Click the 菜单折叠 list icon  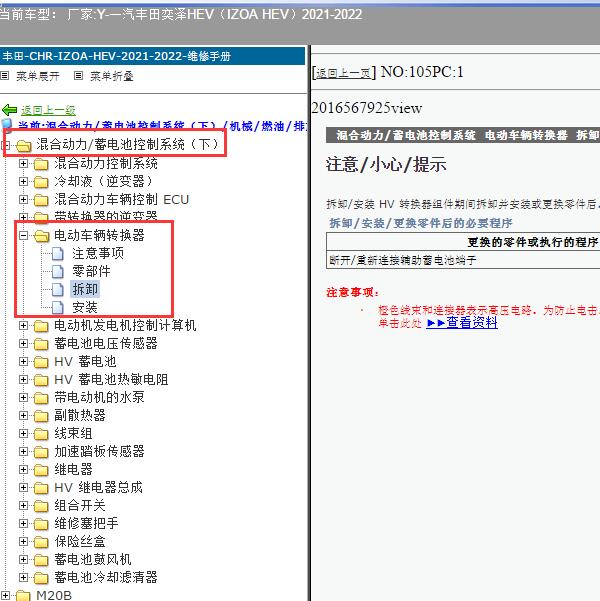78,76
